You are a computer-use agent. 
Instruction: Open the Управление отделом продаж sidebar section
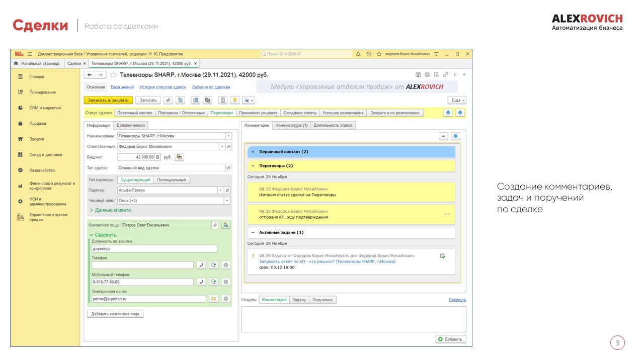[x=48, y=217]
